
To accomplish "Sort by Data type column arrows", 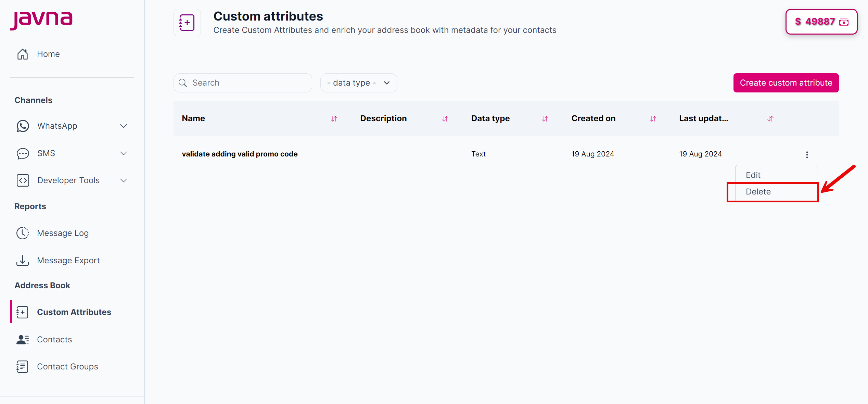I will point(545,119).
